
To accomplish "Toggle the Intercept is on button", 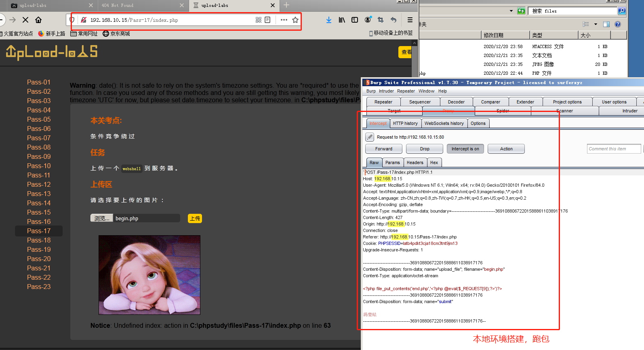I will pos(465,149).
